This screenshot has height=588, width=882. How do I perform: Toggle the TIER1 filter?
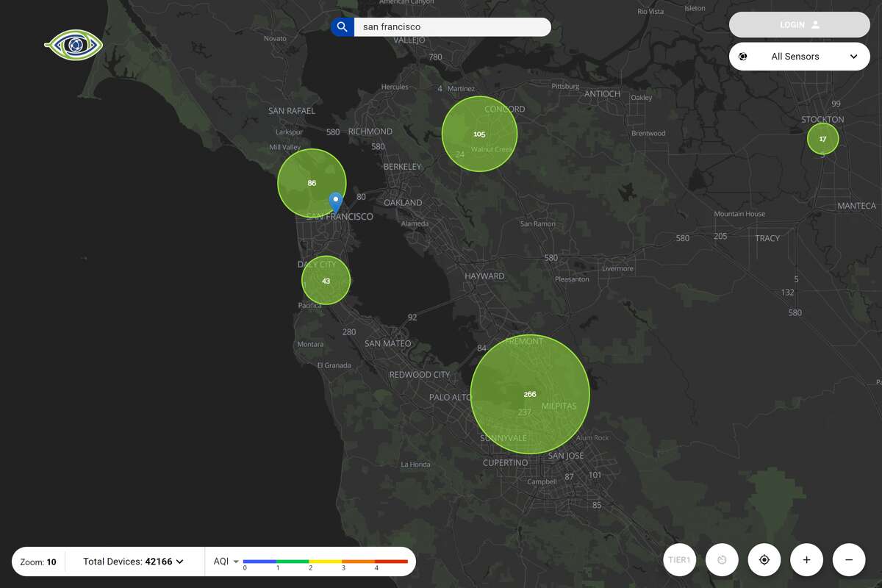pyautogui.click(x=679, y=559)
